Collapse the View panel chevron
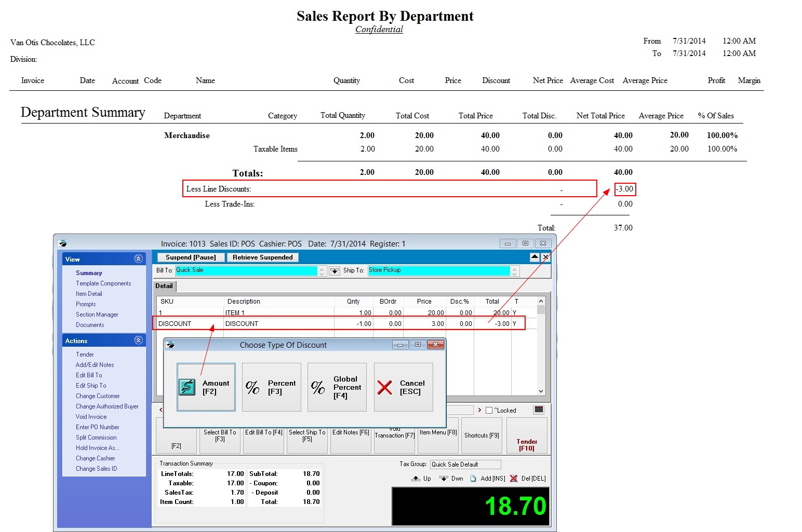The width and height of the screenshot is (802, 532). tap(138, 259)
